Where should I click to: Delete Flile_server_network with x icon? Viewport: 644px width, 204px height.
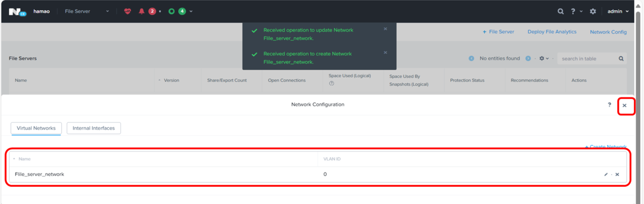coord(617,175)
